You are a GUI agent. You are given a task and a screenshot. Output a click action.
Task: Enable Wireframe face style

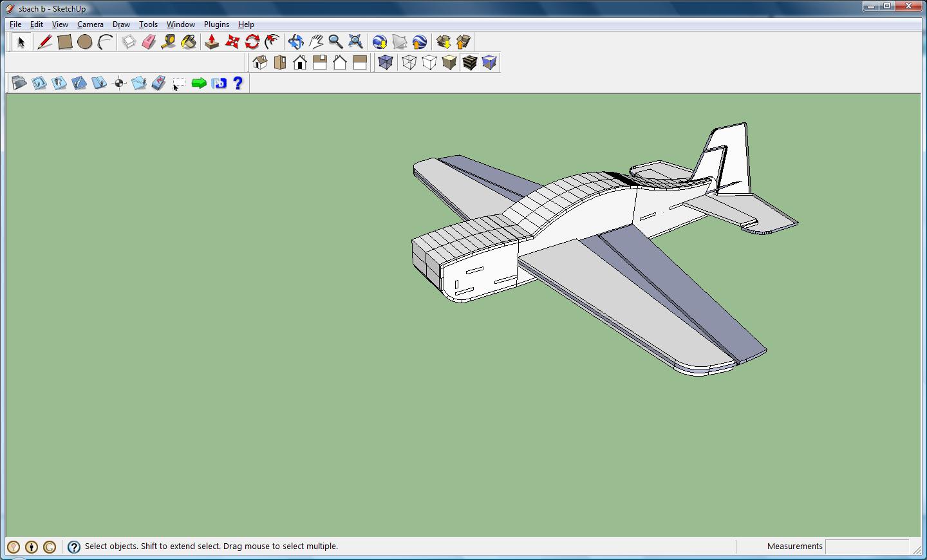coord(409,62)
